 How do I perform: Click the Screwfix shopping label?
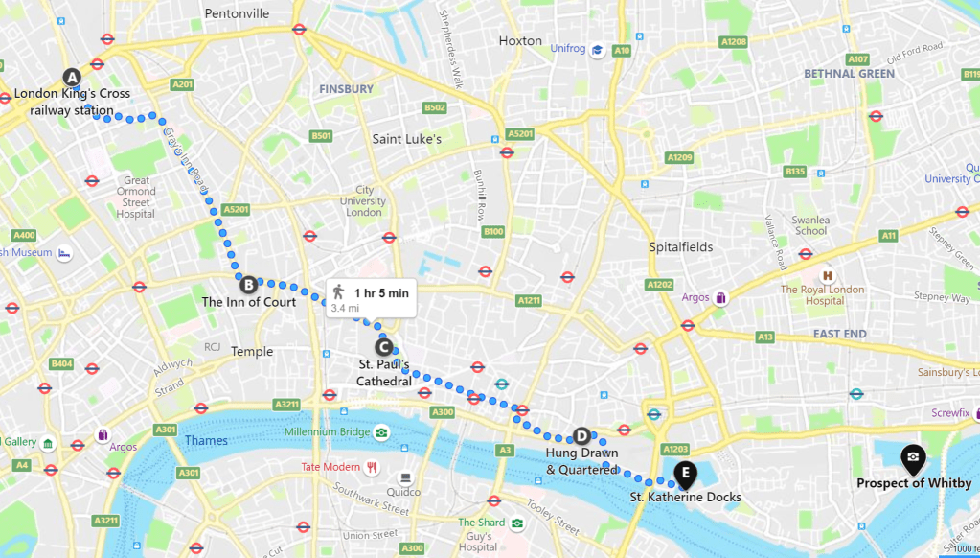950,413
